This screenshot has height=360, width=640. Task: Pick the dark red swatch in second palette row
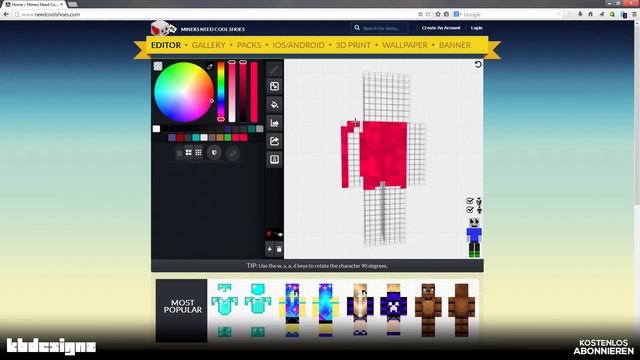coord(180,138)
